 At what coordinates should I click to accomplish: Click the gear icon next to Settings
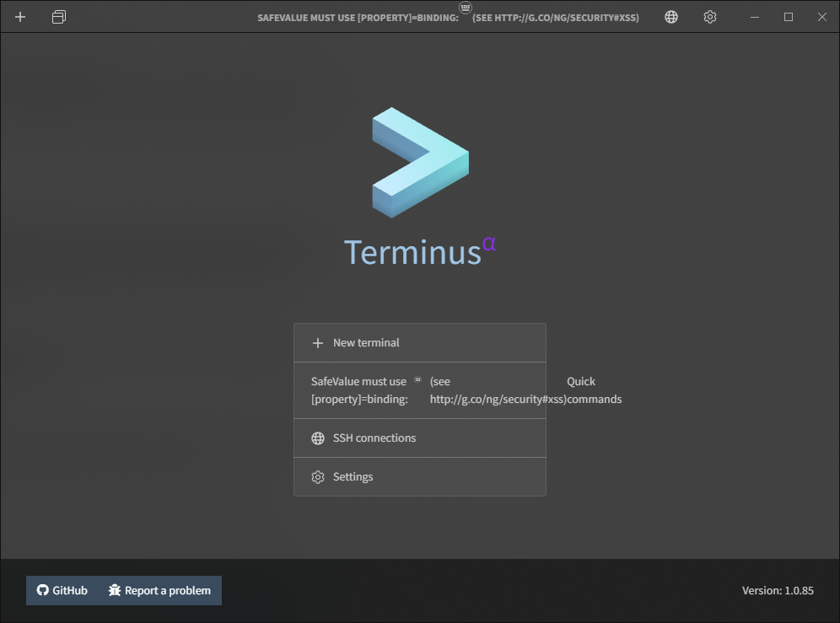[317, 476]
